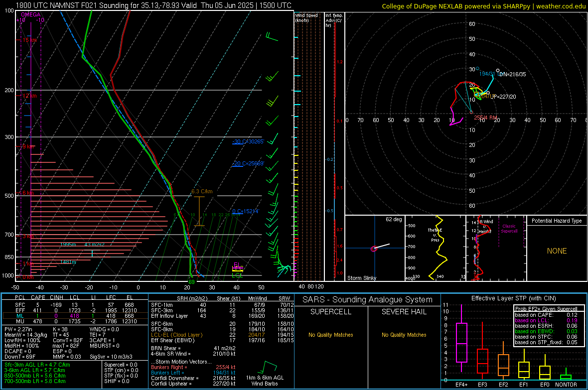Click the K = 38 index

60,329
